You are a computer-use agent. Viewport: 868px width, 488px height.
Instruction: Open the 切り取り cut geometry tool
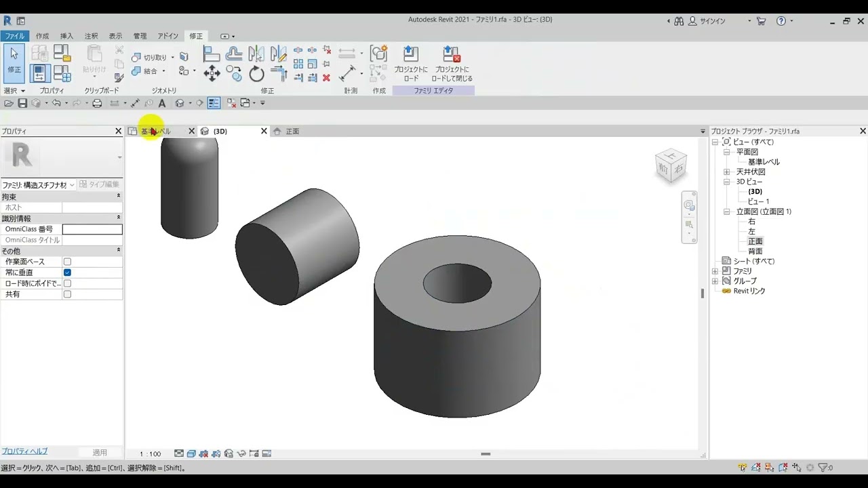150,58
